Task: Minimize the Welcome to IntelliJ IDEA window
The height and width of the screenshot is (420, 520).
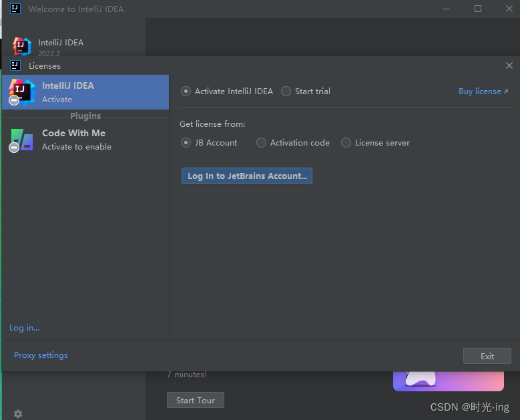Action: tap(447, 9)
